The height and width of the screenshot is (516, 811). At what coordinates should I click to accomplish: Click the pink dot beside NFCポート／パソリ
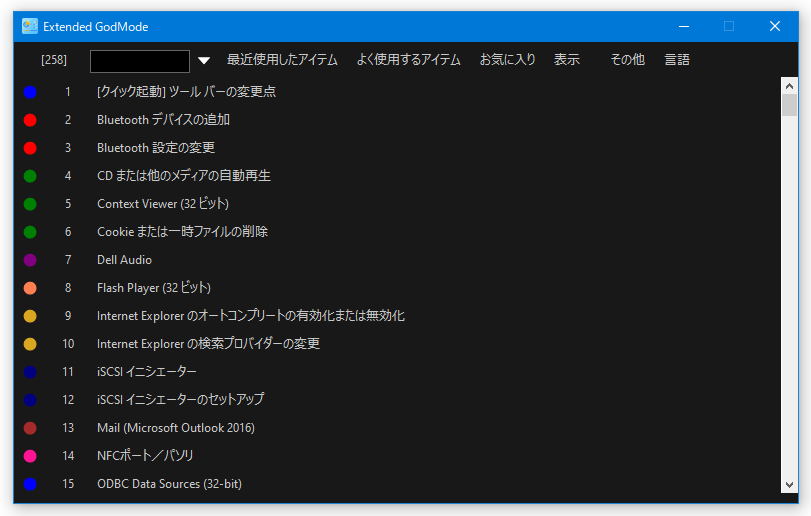pyautogui.click(x=30, y=456)
